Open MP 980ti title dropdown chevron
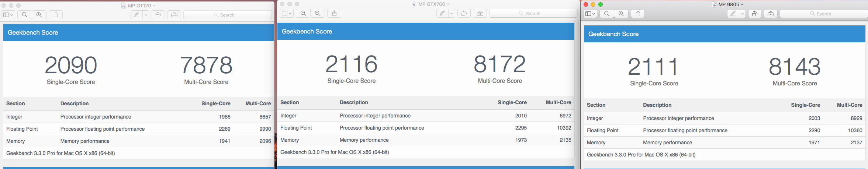This screenshot has width=868, height=169. click(x=742, y=4)
